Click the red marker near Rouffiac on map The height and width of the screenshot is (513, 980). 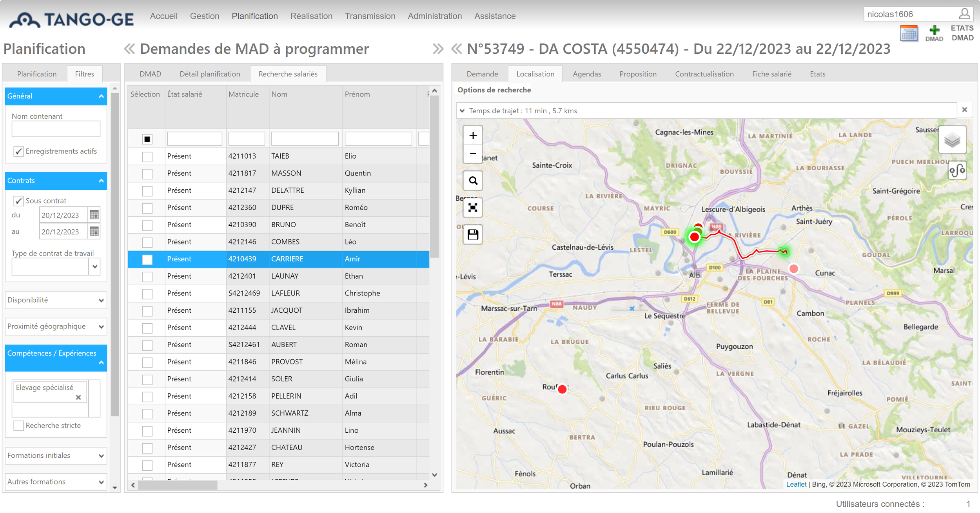pos(562,389)
